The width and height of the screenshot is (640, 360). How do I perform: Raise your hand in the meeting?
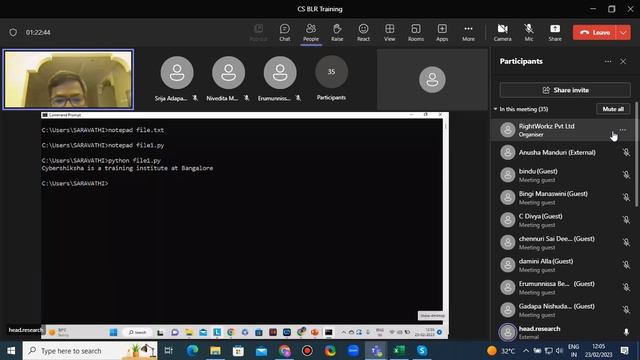tap(337, 33)
